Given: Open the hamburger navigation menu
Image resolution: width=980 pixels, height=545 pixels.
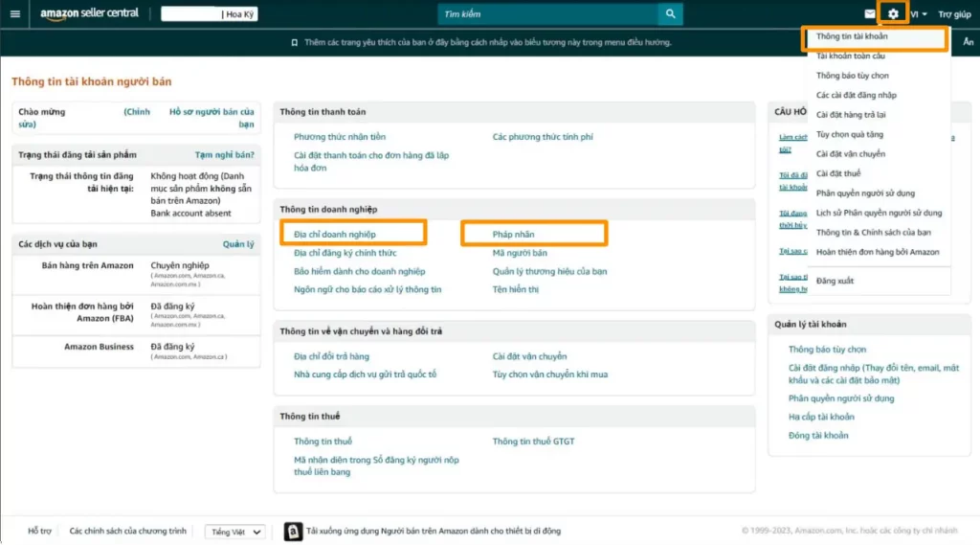Looking at the screenshot, I should click(x=15, y=13).
